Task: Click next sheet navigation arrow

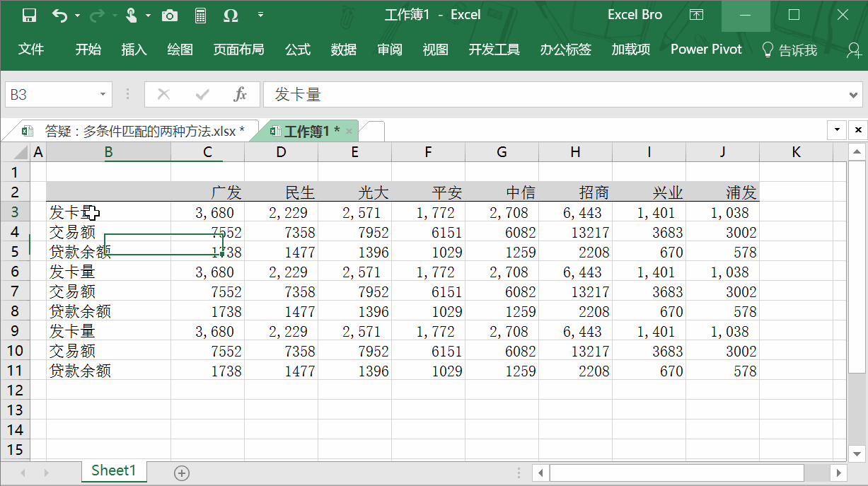Action: point(47,473)
